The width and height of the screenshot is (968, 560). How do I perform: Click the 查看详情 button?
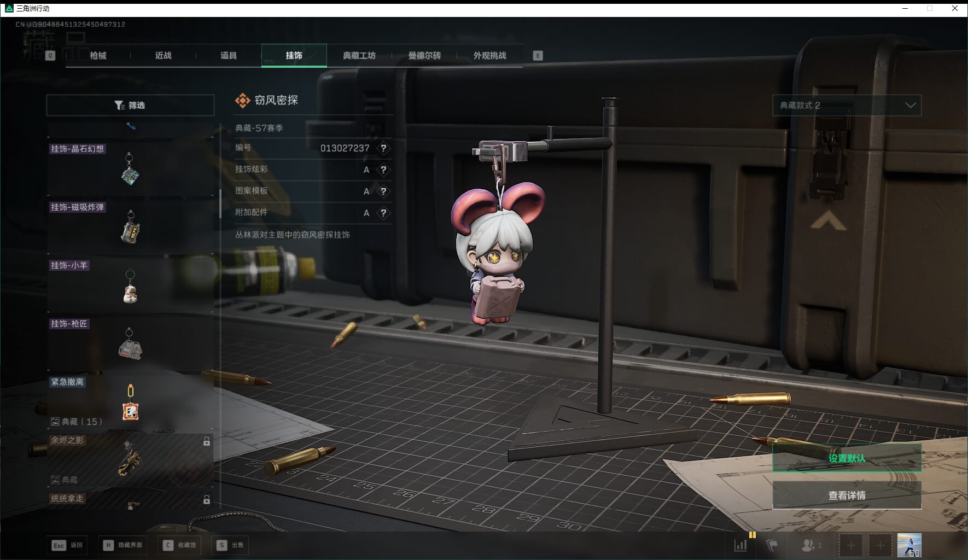(847, 495)
